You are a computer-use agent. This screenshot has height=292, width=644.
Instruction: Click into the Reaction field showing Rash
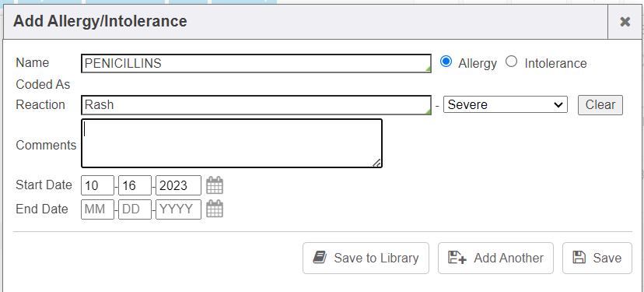tap(256, 105)
